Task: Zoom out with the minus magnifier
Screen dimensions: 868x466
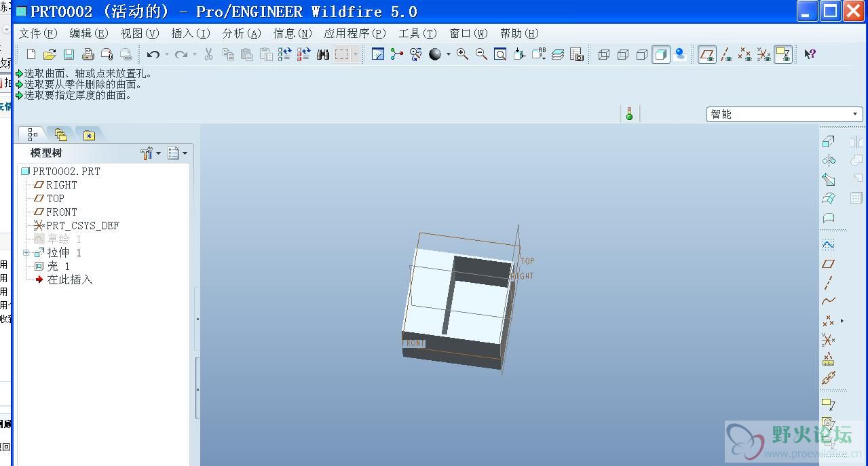Action: 481,54
